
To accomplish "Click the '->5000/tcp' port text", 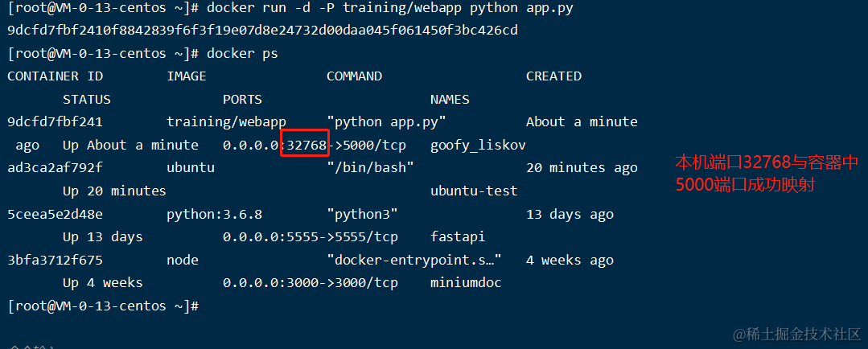I will click(x=367, y=146).
